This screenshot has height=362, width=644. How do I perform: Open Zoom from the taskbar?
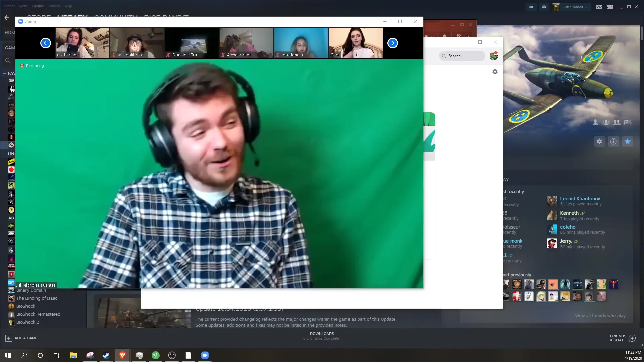click(205, 355)
